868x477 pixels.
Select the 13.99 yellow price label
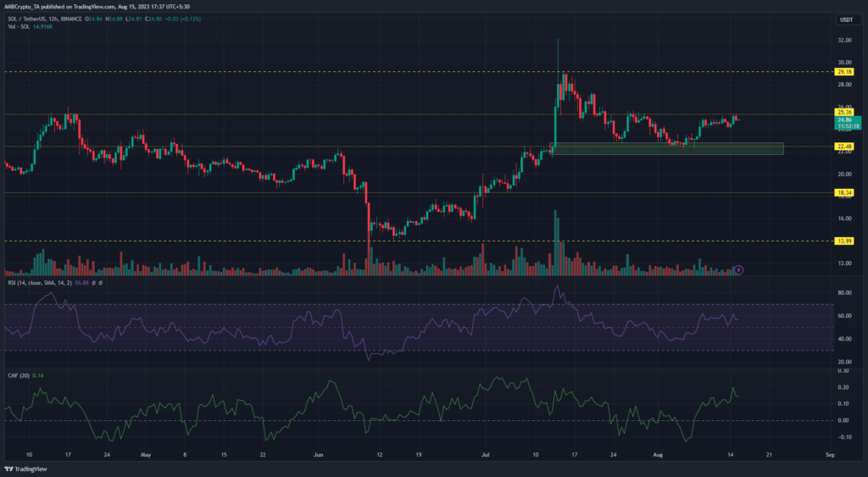coord(844,241)
